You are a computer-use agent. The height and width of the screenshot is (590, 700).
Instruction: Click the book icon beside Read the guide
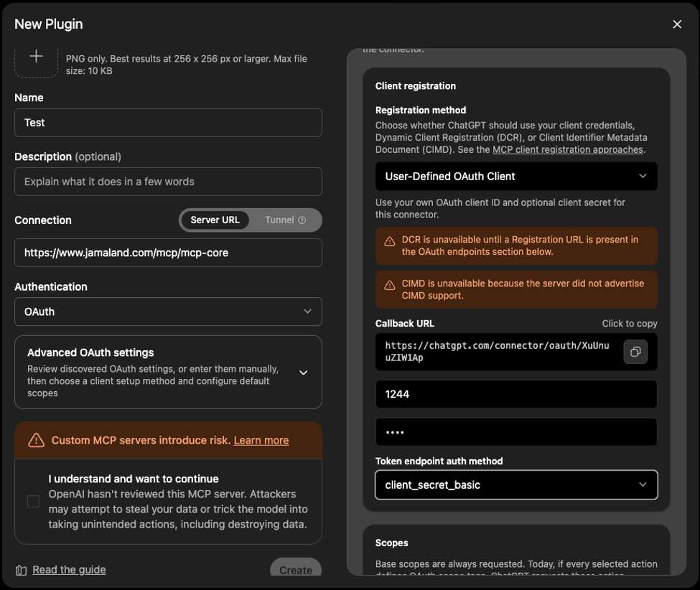click(21, 571)
